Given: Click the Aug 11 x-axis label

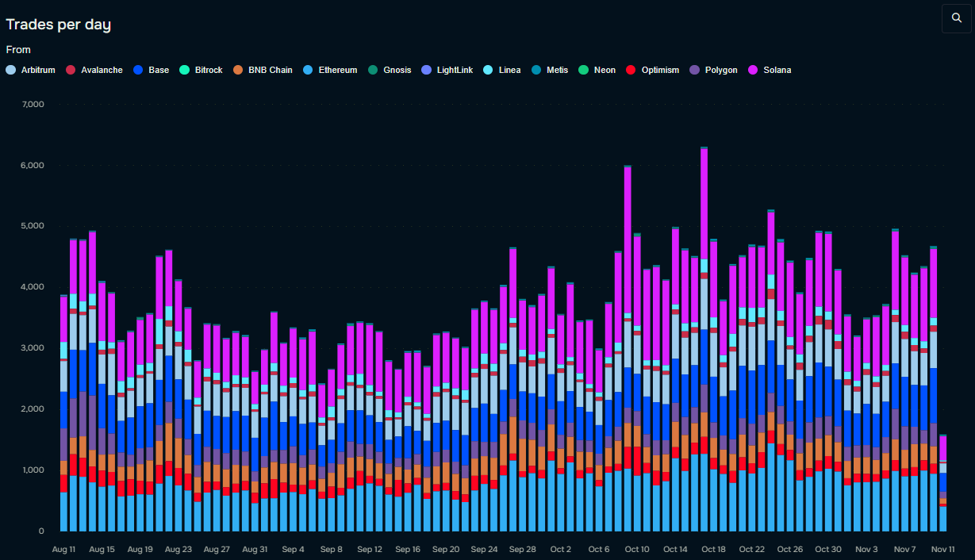Looking at the screenshot, I should coord(64,549).
